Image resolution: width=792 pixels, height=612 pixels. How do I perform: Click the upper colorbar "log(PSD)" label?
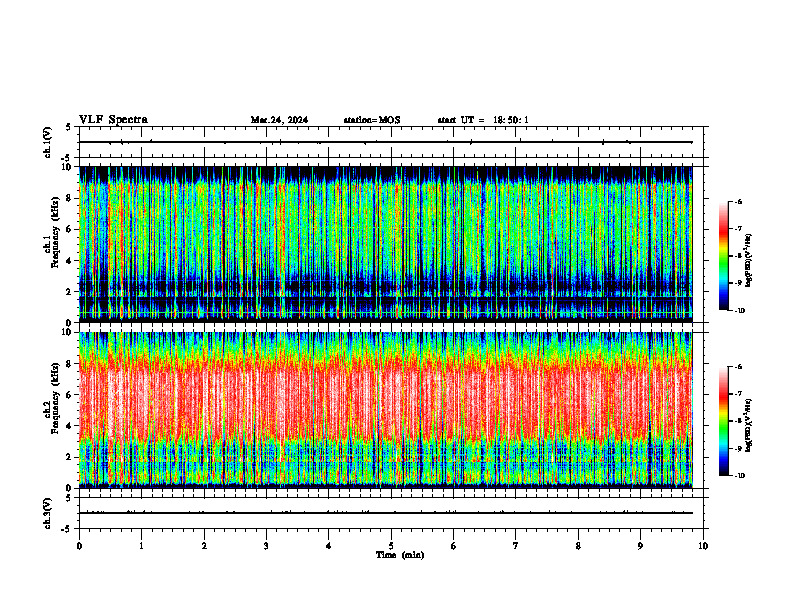(749, 261)
